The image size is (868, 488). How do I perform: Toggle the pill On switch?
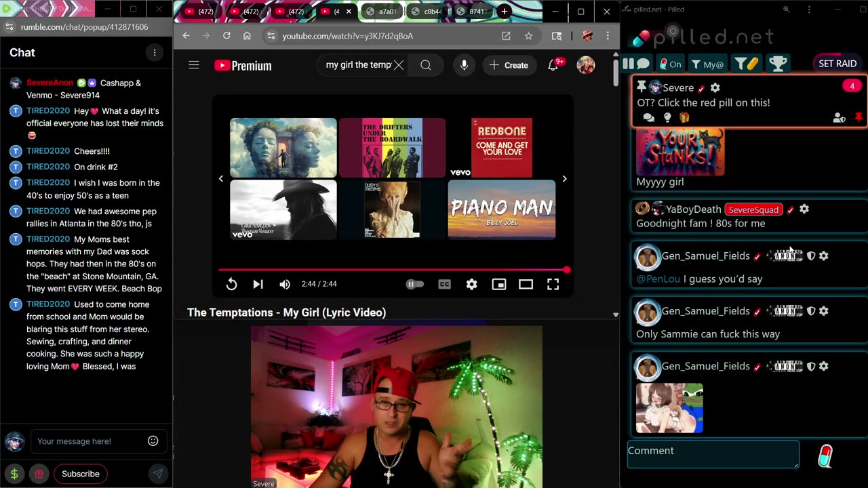(x=671, y=64)
